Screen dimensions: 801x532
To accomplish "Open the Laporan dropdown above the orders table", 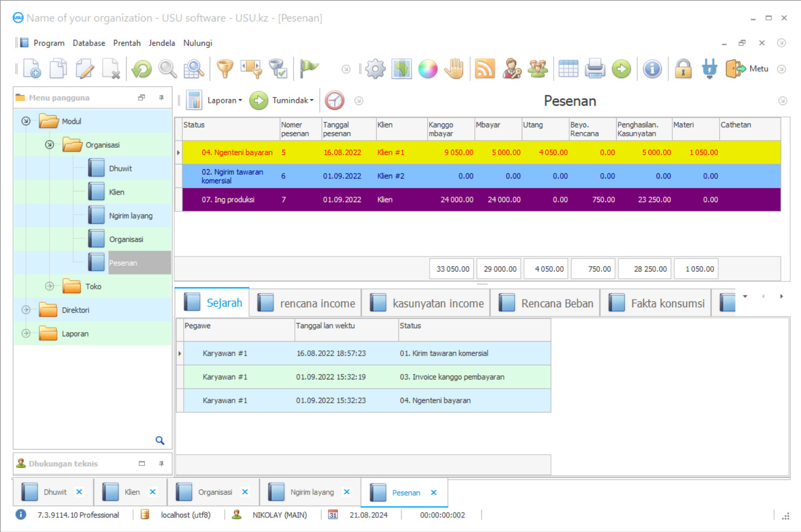I will (224, 100).
